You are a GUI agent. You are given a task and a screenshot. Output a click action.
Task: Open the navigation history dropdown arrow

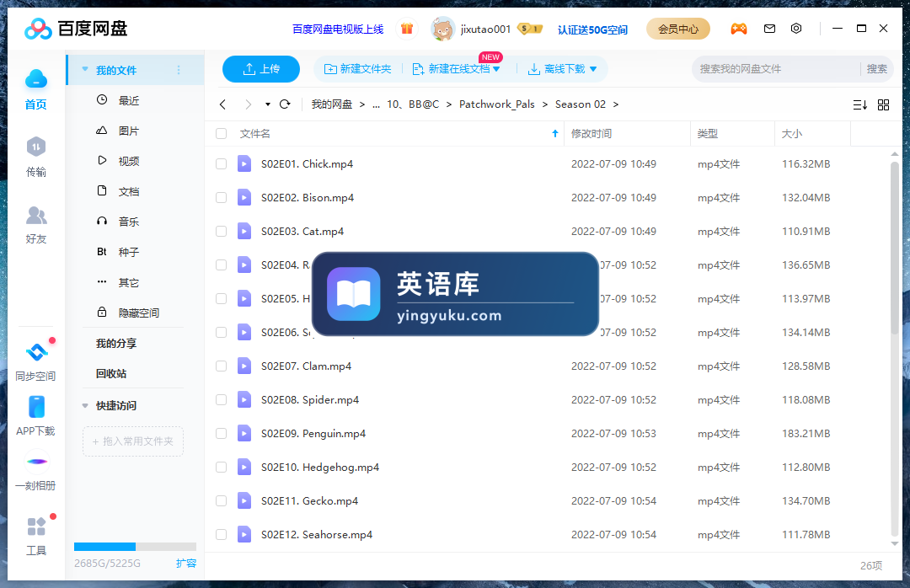(268, 104)
